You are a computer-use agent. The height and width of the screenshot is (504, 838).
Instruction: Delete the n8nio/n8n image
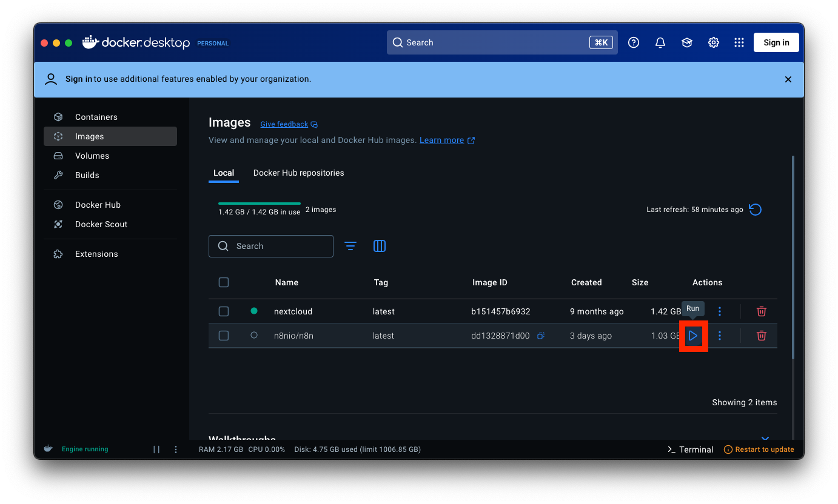[x=762, y=336]
